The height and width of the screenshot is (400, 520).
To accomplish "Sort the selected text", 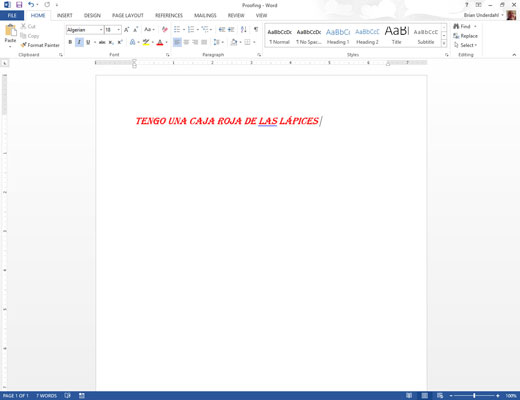I will pyautogui.click(x=244, y=30).
